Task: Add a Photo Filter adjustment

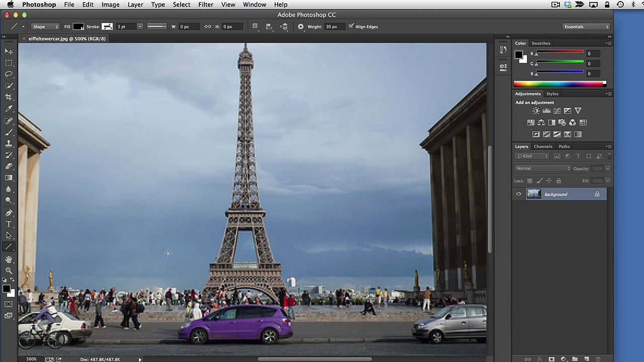Action: coord(562,122)
